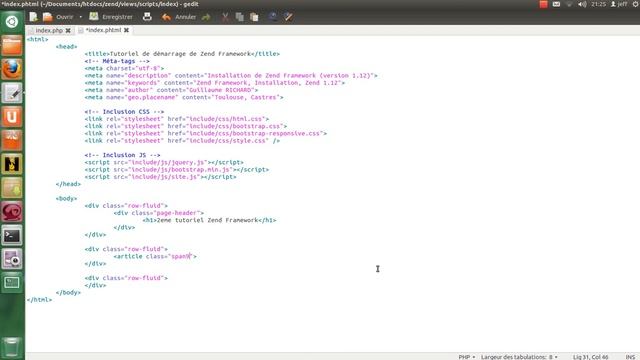Image resolution: width=640 pixels, height=360 pixels.
Task: Open the tan package app icon in launcher
Action: click(12, 188)
